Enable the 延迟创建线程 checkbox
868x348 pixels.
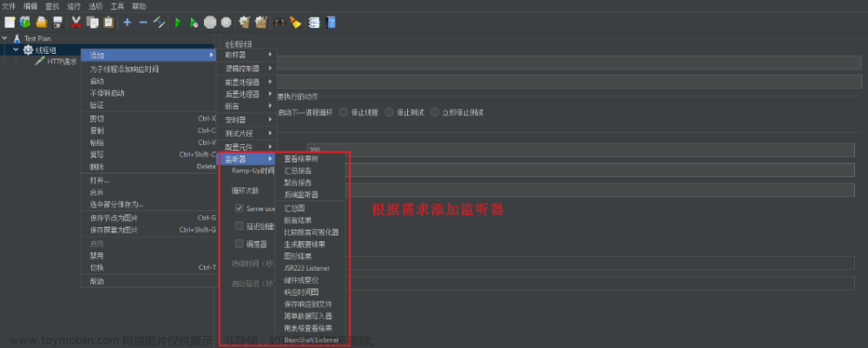point(240,226)
